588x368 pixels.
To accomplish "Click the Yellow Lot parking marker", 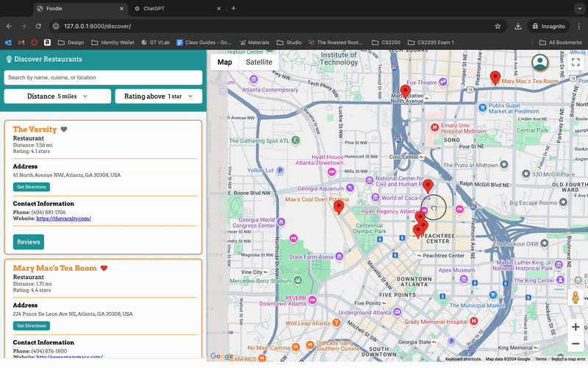I will (x=280, y=171).
